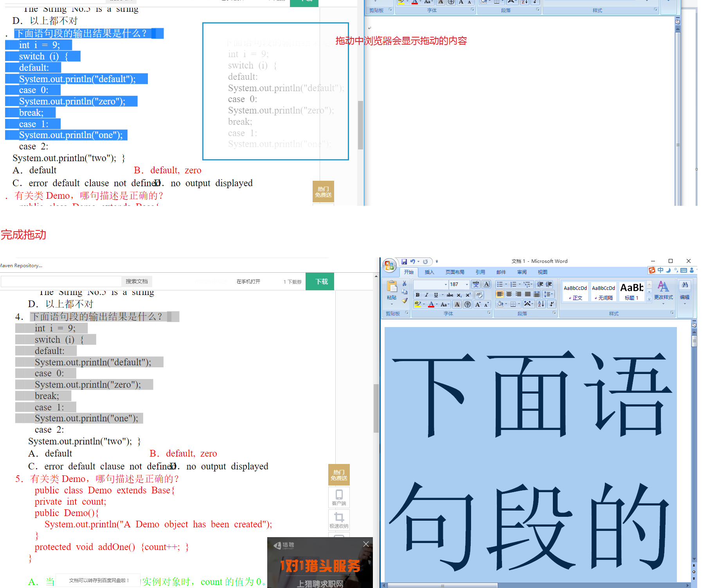This screenshot has width=707, height=588.
Task: Apply Character Shading with the shaded A icon
Action: point(457,304)
